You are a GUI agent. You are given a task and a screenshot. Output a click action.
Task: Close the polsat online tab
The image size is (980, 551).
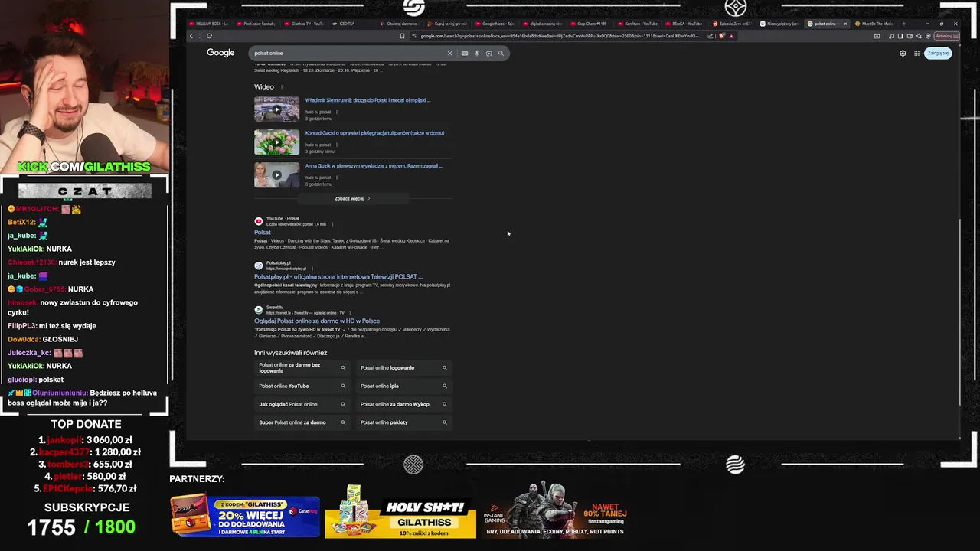tap(845, 24)
